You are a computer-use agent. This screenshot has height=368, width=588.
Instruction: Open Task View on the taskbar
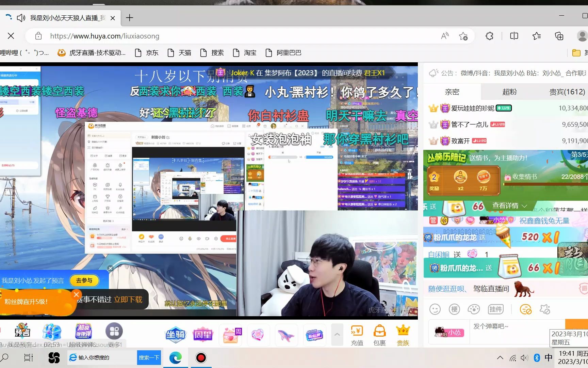pyautogui.click(x=29, y=357)
